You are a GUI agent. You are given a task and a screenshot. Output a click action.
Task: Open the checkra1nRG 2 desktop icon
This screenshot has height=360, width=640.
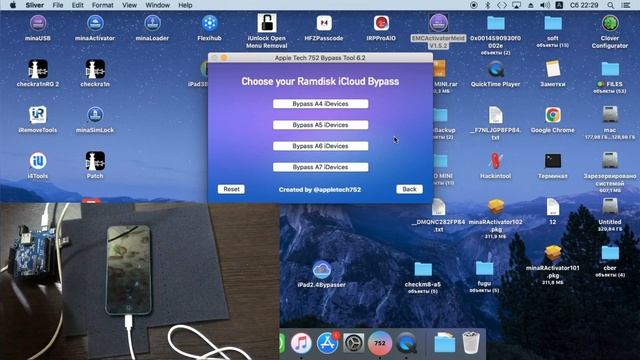coord(38,69)
